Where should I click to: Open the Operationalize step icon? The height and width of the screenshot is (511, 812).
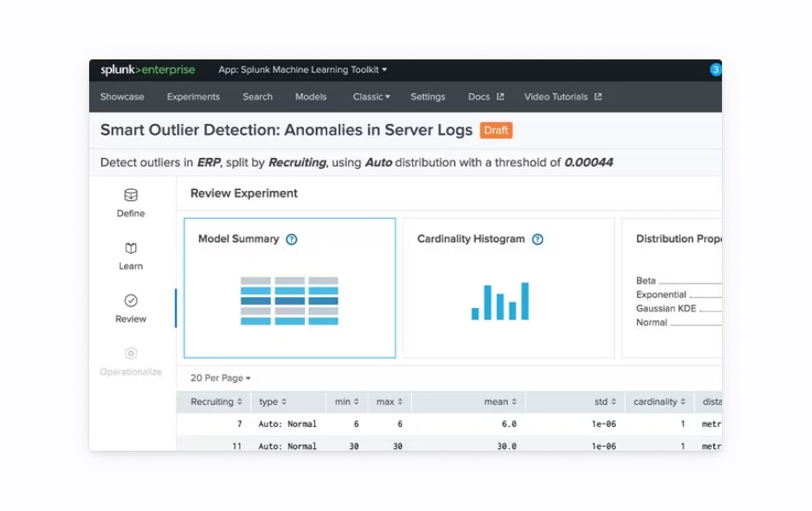coord(130,353)
